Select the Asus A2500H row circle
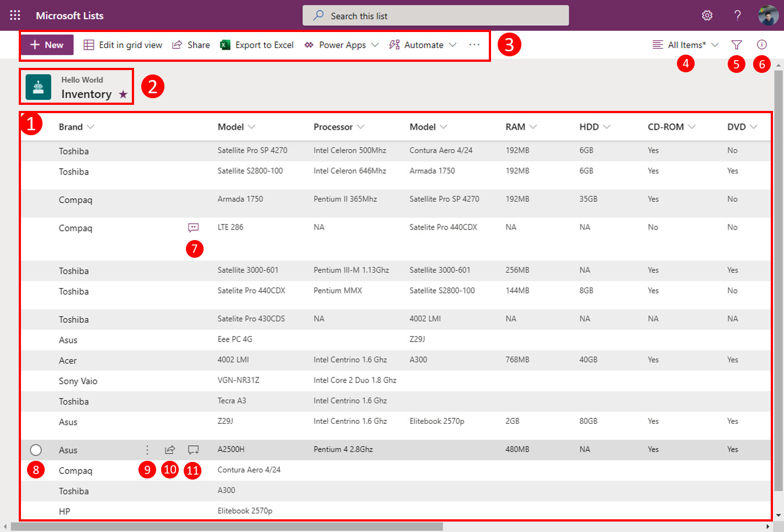The image size is (784, 532). click(36, 450)
